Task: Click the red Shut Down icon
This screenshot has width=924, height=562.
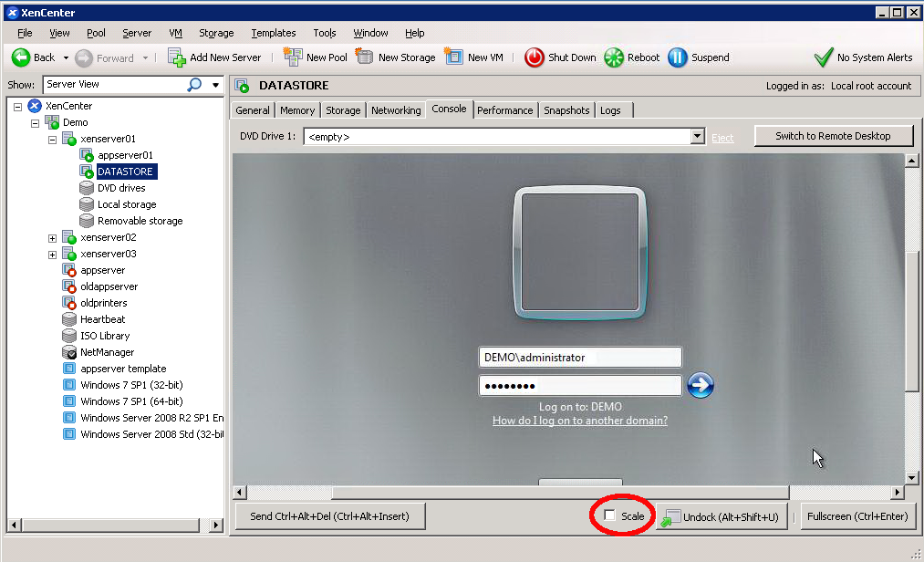Action: click(535, 57)
